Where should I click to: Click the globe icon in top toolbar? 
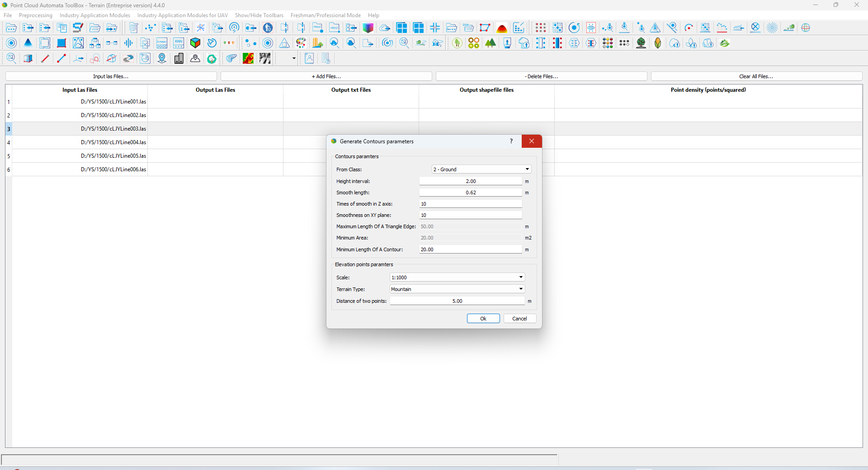point(806,28)
